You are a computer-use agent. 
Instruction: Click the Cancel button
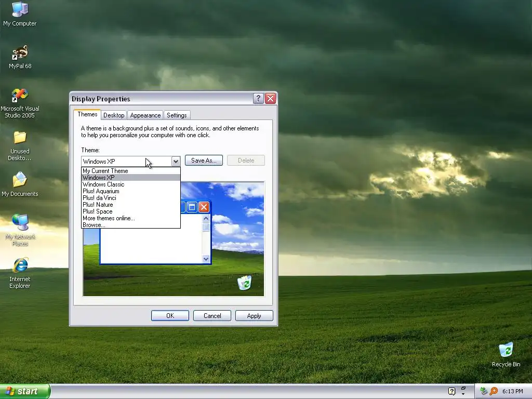[x=212, y=315]
